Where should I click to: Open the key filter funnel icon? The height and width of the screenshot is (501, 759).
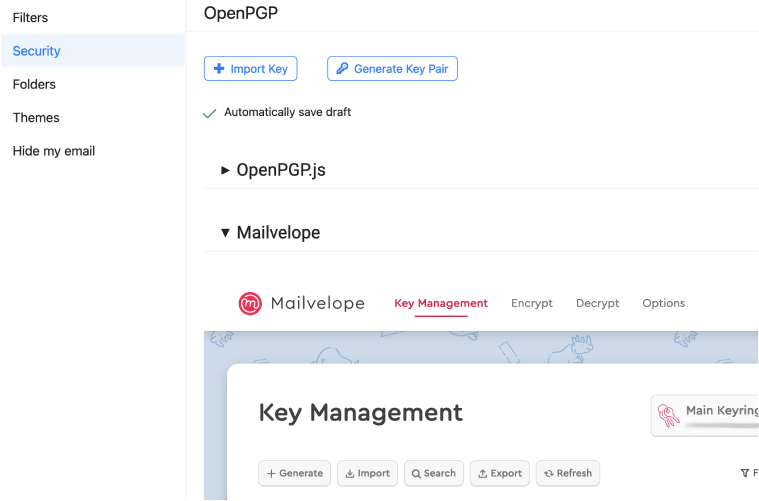745,473
